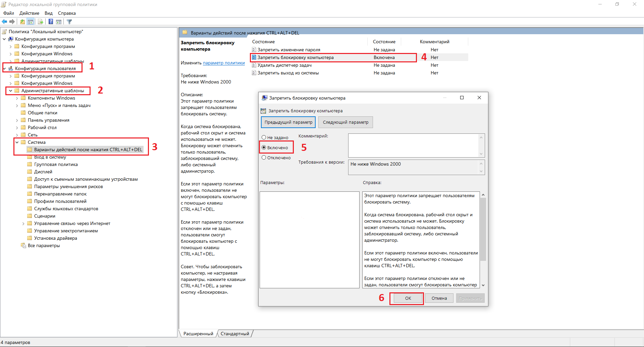644x347 pixels.
Task: Click the funnel filter icon in the toolbar
Action: click(x=69, y=22)
